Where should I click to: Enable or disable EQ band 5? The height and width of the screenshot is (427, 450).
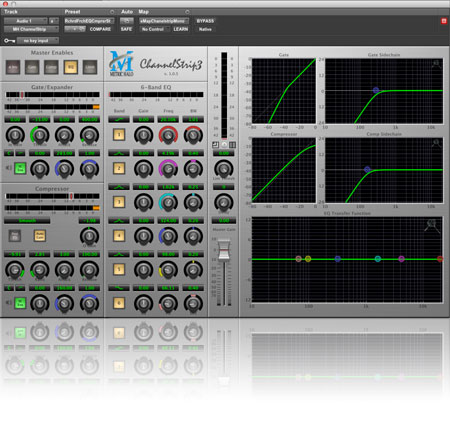click(119, 269)
